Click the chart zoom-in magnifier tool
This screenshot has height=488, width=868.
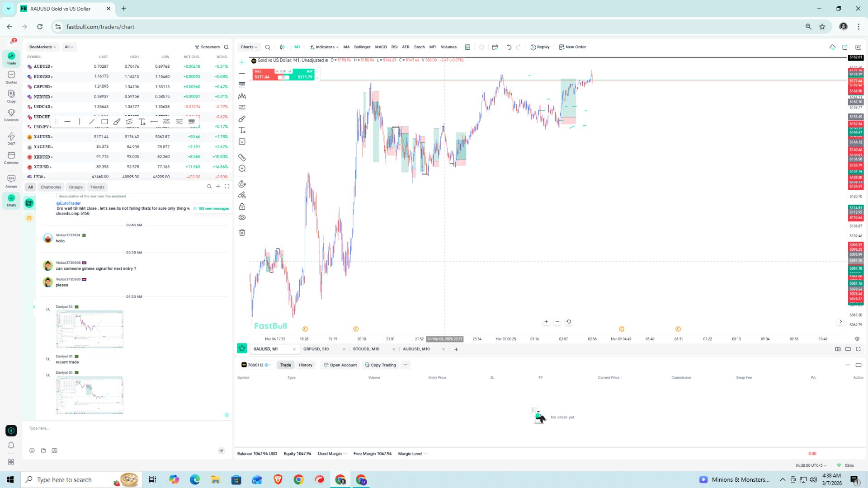pos(242,169)
